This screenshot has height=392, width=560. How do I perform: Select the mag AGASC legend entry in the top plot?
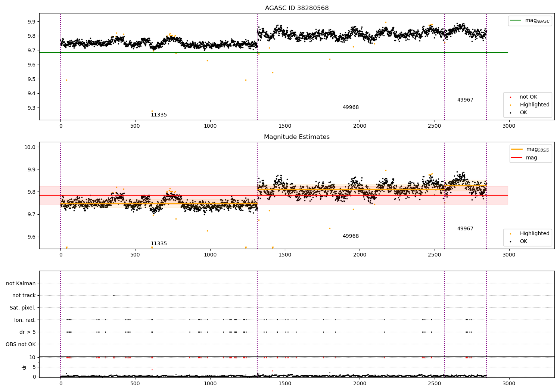[530, 21]
